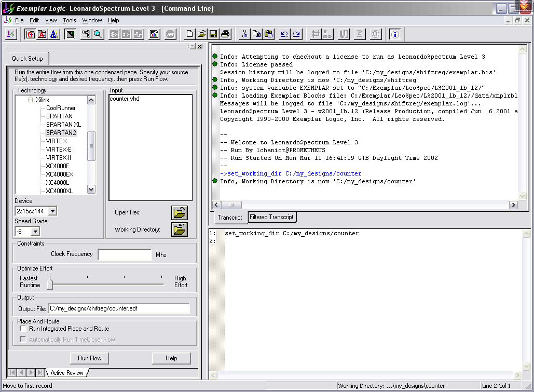Focus the Clock Frequency input field
The image size is (534, 392).
pyautogui.click(x=125, y=254)
